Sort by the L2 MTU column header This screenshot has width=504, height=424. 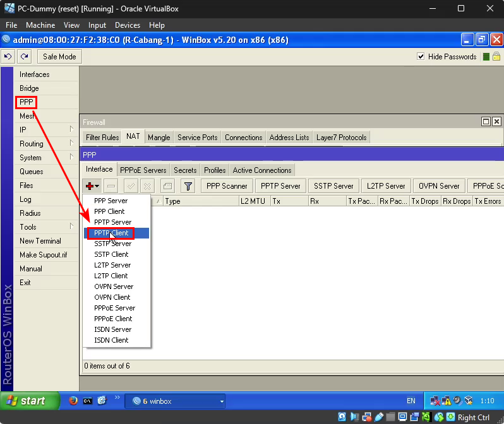coord(255,201)
